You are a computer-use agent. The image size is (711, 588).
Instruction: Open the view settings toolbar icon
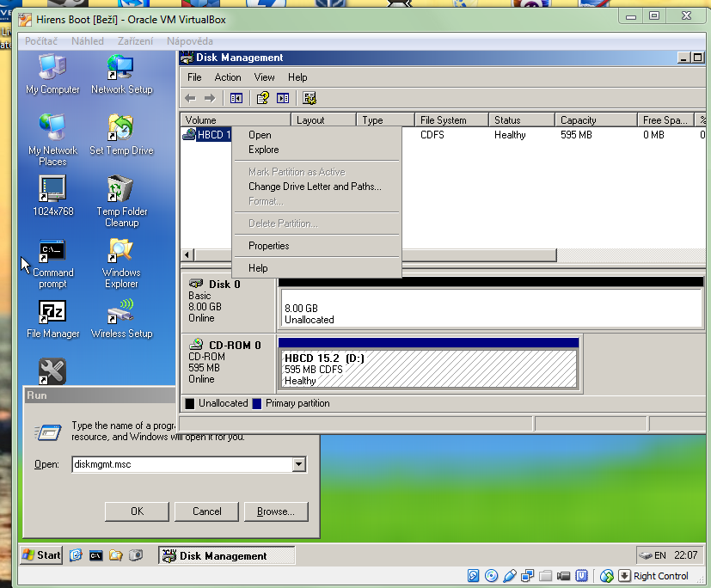pyautogui.click(x=310, y=98)
